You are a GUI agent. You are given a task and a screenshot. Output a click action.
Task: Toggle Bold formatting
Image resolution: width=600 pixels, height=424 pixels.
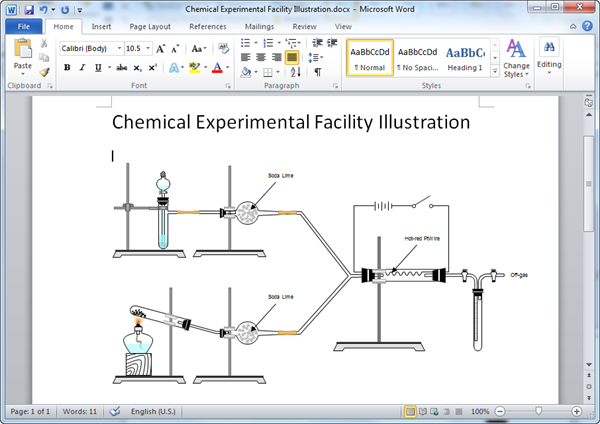pos(67,68)
